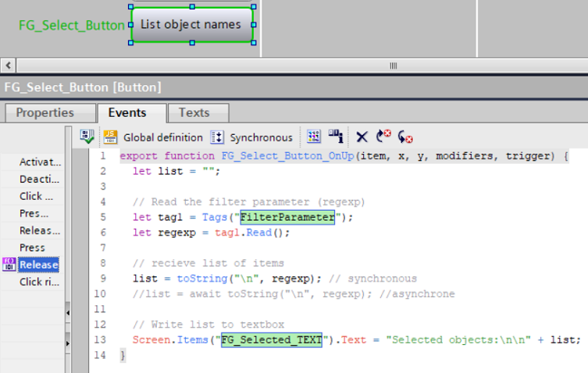Click the up-curved arrow with red X
Screen dimensions: 588x373
click(x=383, y=137)
